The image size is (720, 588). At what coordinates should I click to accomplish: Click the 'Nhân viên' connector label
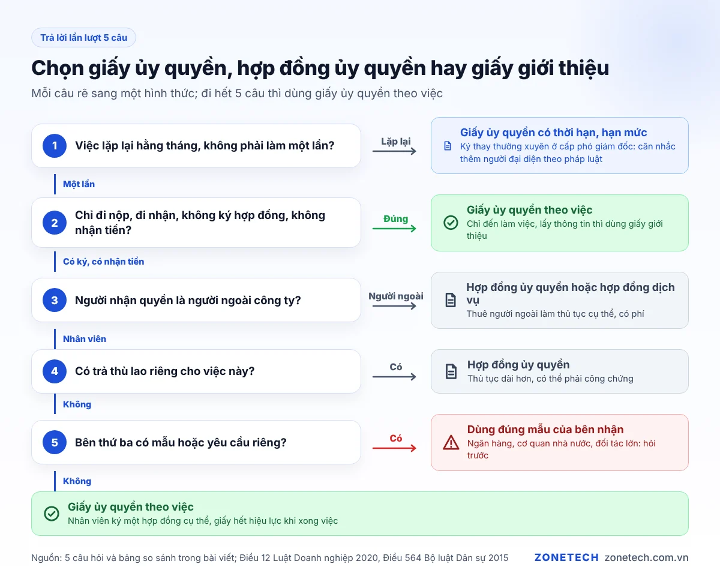(85, 339)
